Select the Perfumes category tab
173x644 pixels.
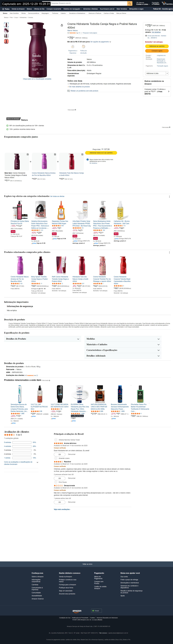(x=55, y=13)
